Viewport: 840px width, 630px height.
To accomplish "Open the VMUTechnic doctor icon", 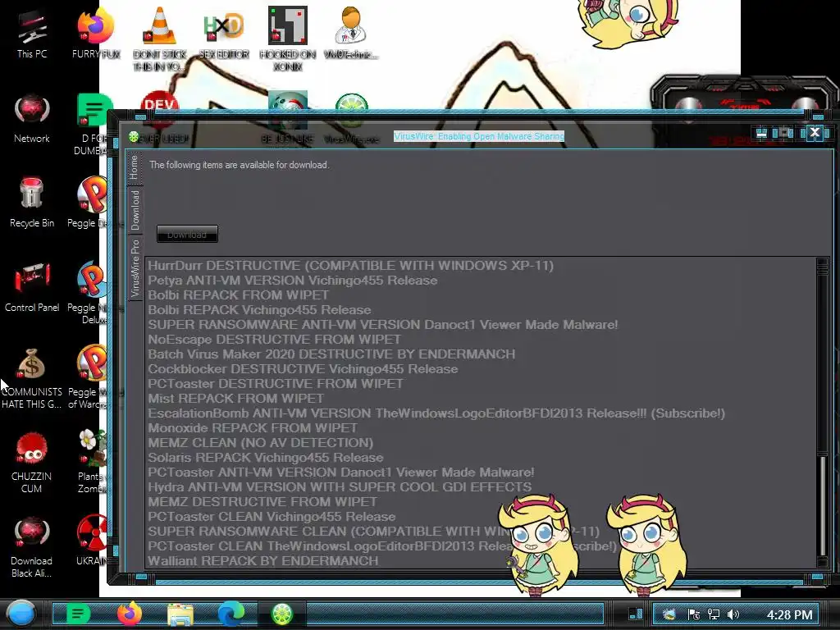I will point(351,33).
